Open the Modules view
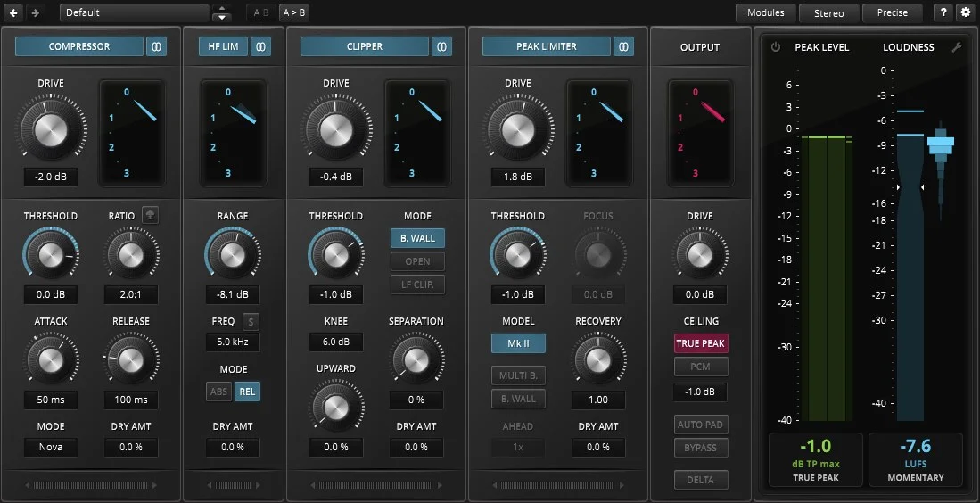This screenshot has width=980, height=503. pos(766,12)
